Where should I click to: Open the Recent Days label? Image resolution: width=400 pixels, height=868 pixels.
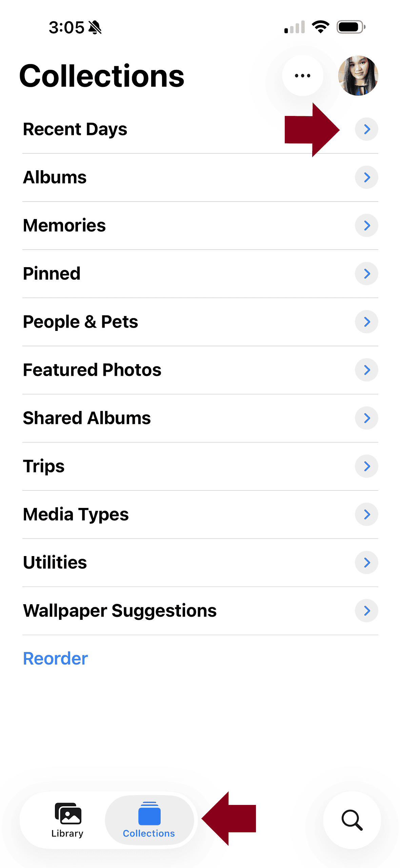75,130
